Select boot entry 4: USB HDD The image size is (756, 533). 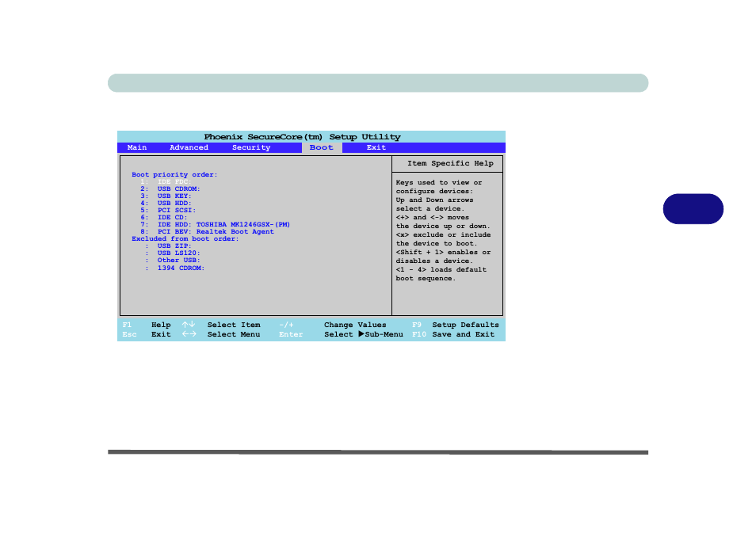click(x=166, y=204)
